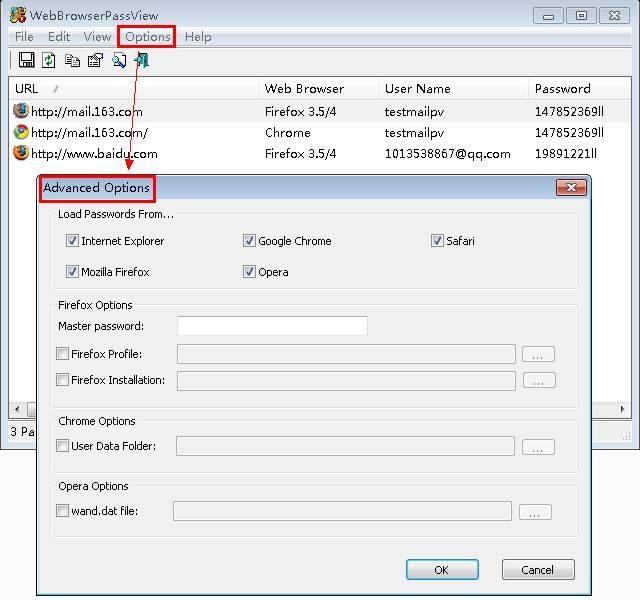Click the Master password input field
This screenshot has height=600, width=640.
coord(272,326)
